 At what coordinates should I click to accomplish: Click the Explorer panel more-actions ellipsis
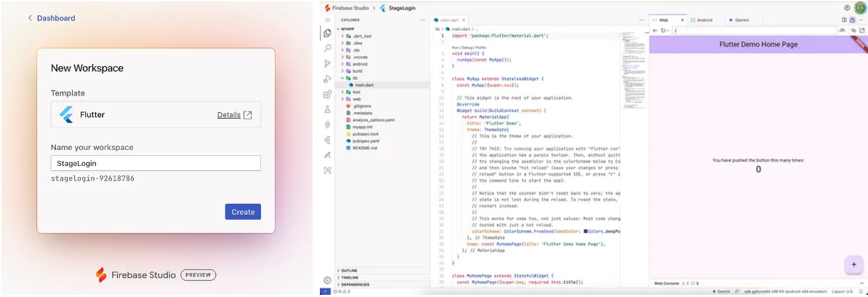[x=423, y=20]
